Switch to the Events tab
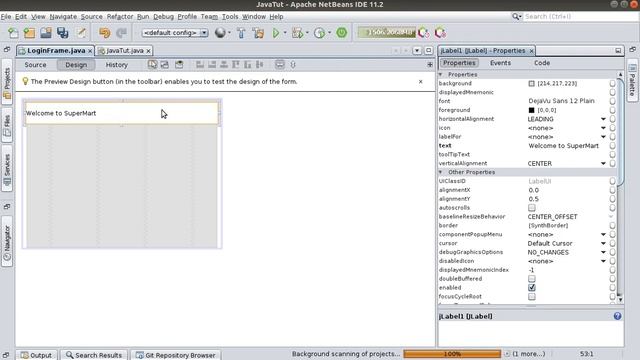The image size is (640, 360). click(500, 63)
